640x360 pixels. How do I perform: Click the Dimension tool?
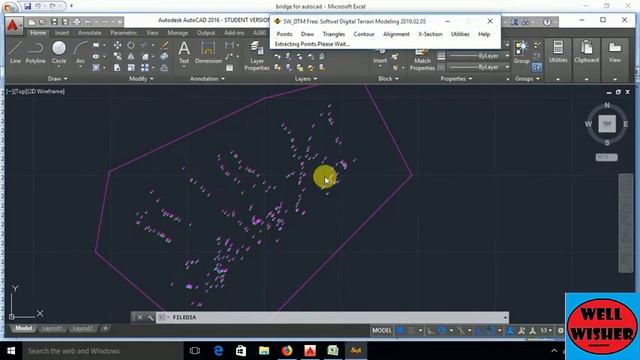tap(208, 52)
